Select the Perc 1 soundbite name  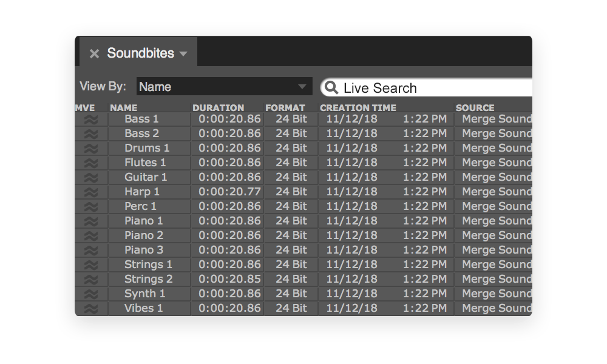[141, 206]
